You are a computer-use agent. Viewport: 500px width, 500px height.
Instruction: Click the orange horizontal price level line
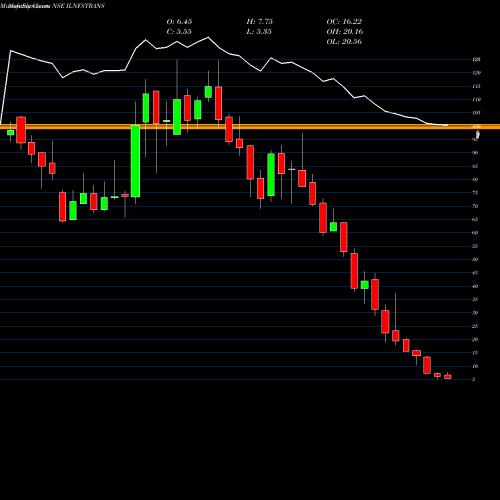coord(250,127)
